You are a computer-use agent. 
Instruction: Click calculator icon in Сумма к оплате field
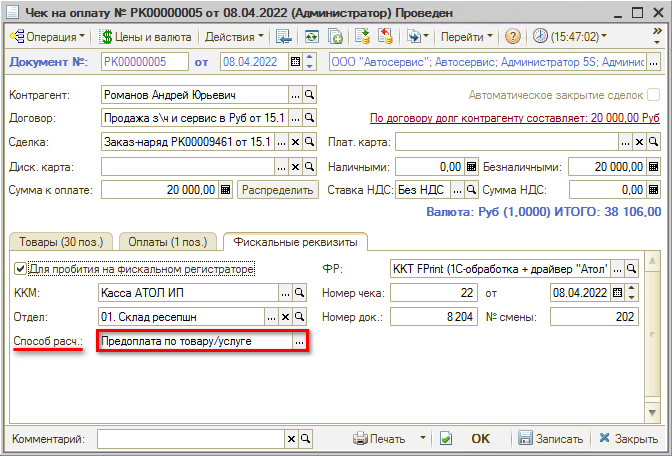pyautogui.click(x=225, y=189)
